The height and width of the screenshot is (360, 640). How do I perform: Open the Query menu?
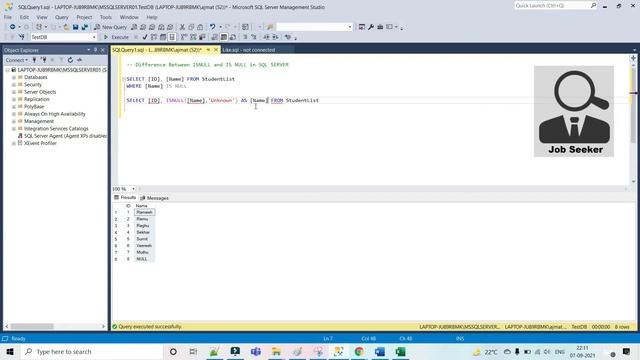[62, 17]
